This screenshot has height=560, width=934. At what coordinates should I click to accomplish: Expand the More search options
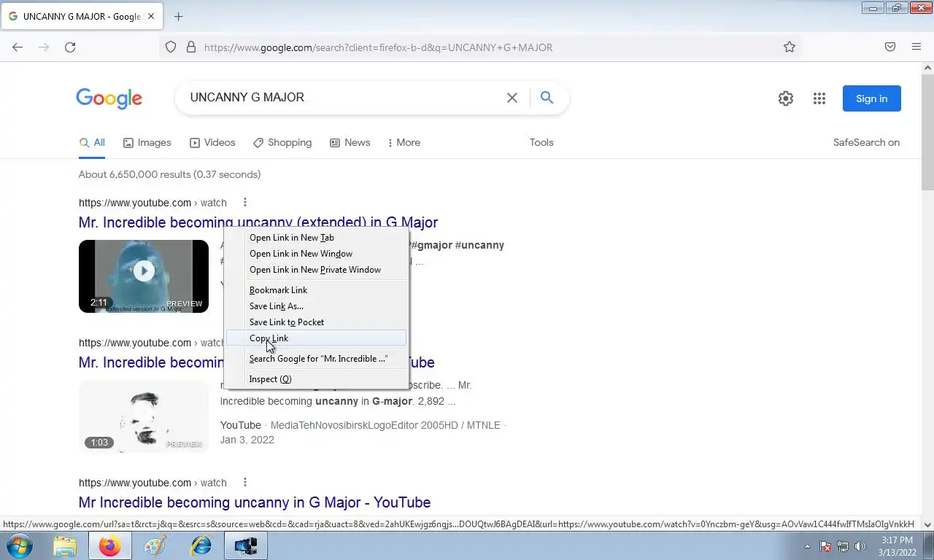(404, 143)
